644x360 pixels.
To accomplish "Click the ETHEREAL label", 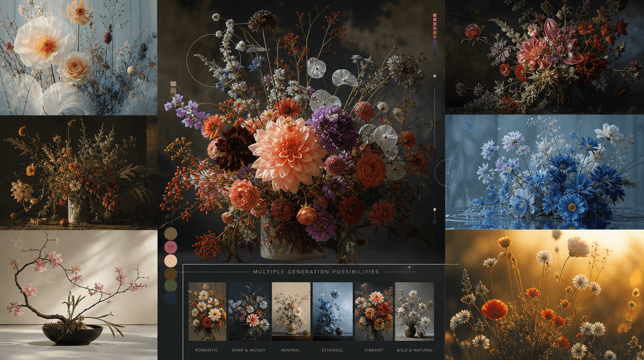I will click(332, 350).
